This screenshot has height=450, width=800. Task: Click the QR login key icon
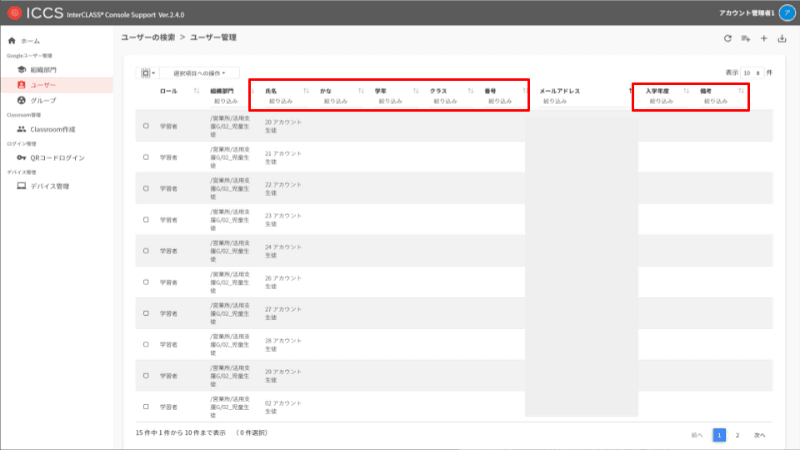pos(21,158)
